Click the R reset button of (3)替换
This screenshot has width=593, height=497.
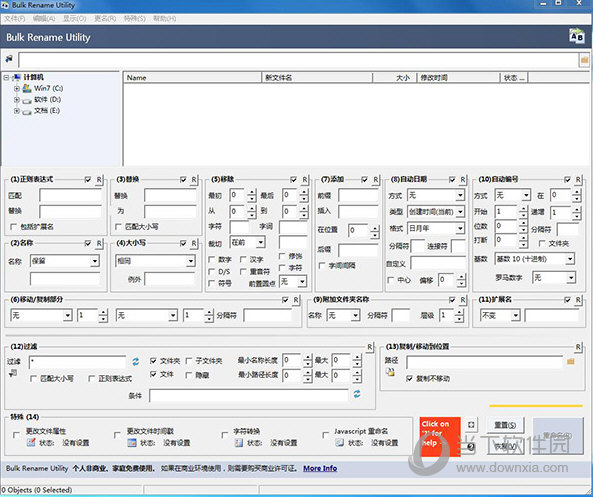(x=194, y=180)
